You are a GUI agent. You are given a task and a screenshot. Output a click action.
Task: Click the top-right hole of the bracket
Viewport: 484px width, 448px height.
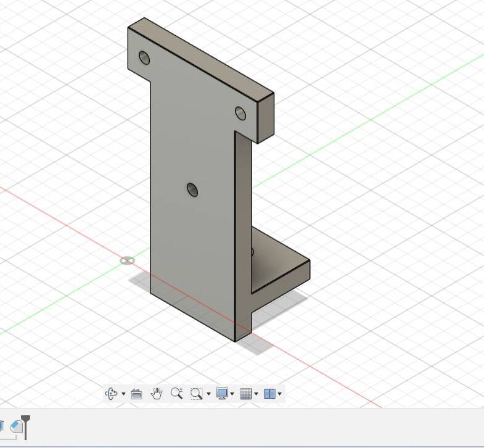[240, 114]
